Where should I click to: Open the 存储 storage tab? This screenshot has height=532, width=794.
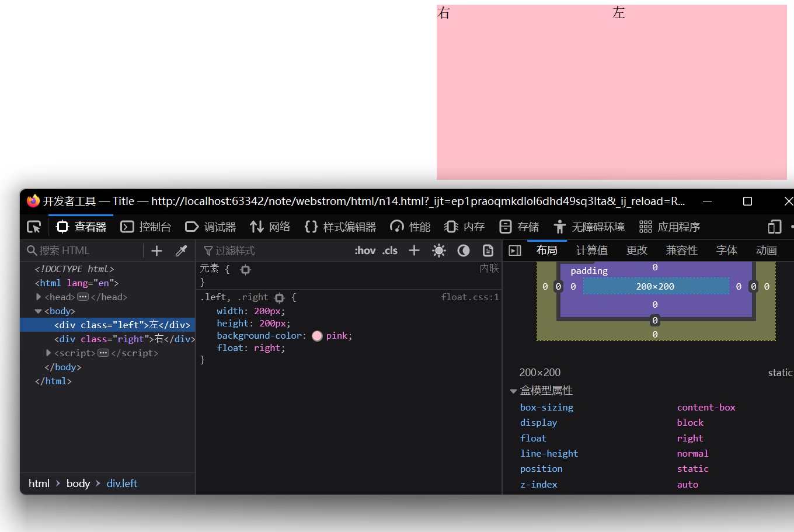pyautogui.click(x=519, y=227)
